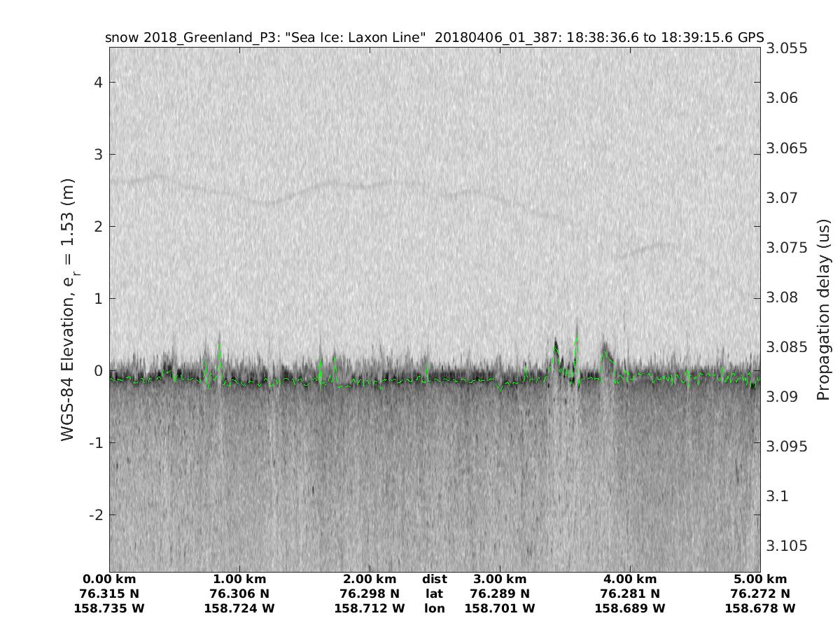Click the elevation tick label -2
This screenshot has height=630, width=840.
tap(95, 515)
